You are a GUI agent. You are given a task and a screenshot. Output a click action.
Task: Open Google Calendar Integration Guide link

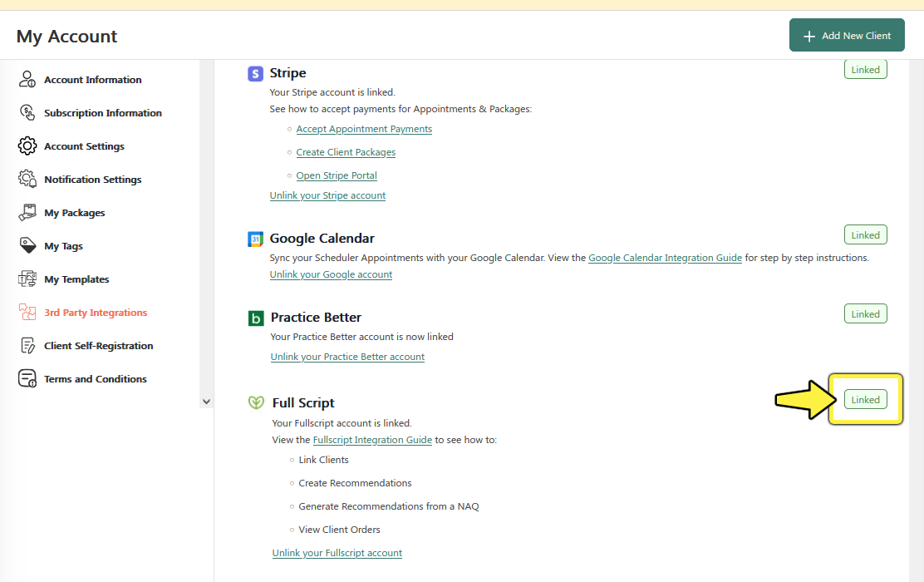[x=666, y=258]
